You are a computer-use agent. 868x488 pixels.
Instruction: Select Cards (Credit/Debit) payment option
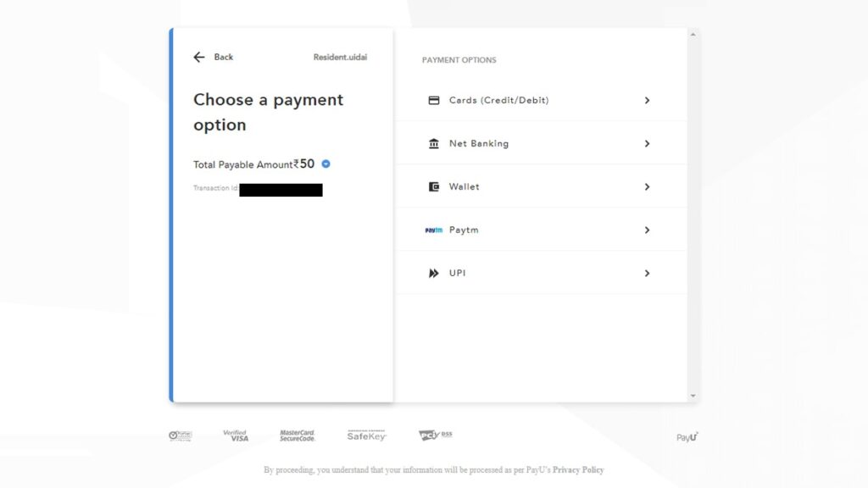541,100
